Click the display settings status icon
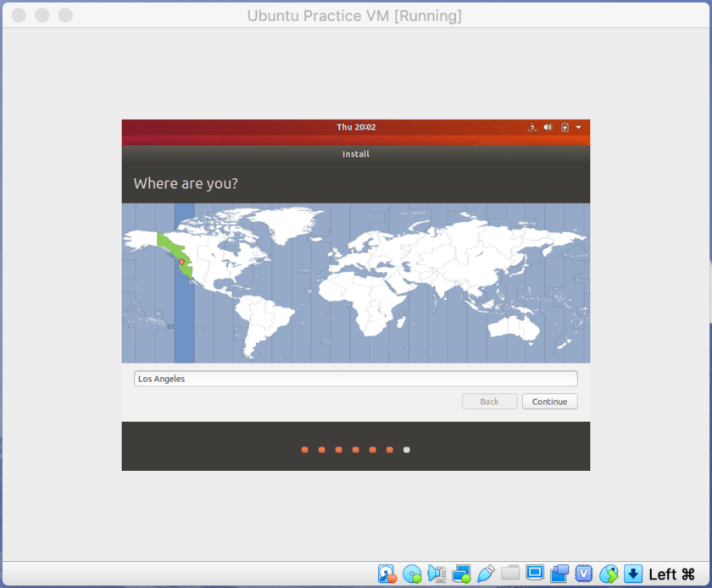This screenshot has height=588, width=712. click(x=535, y=573)
